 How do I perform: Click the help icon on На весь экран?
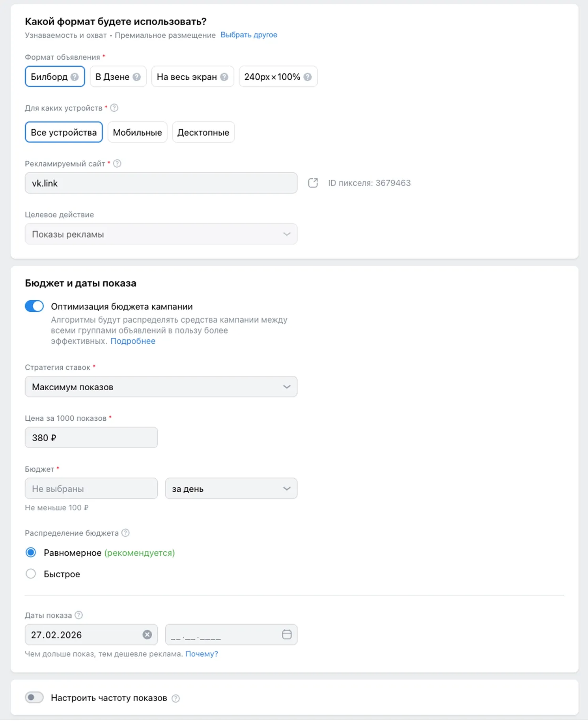point(224,77)
